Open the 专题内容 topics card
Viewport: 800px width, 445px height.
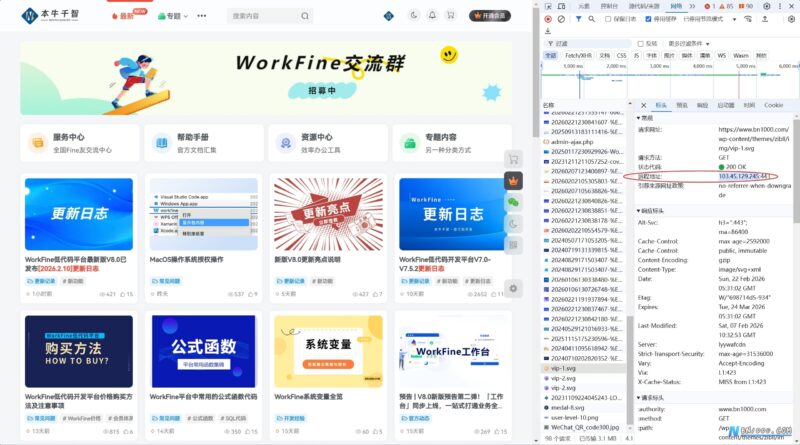click(x=453, y=143)
